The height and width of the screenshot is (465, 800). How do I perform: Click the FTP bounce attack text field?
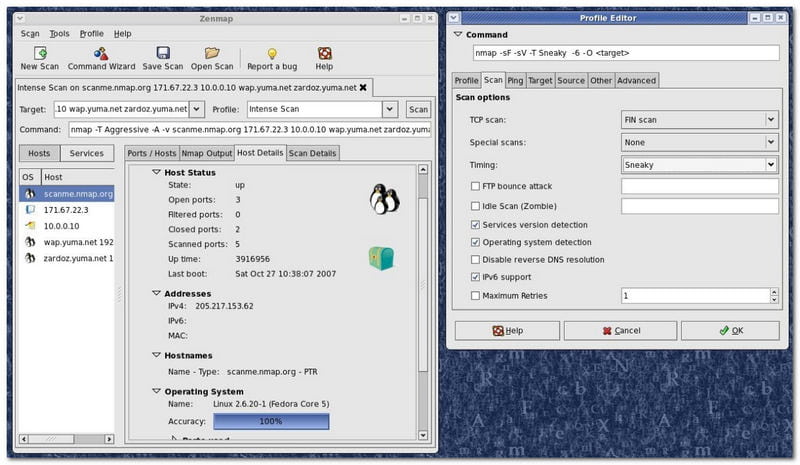point(699,186)
